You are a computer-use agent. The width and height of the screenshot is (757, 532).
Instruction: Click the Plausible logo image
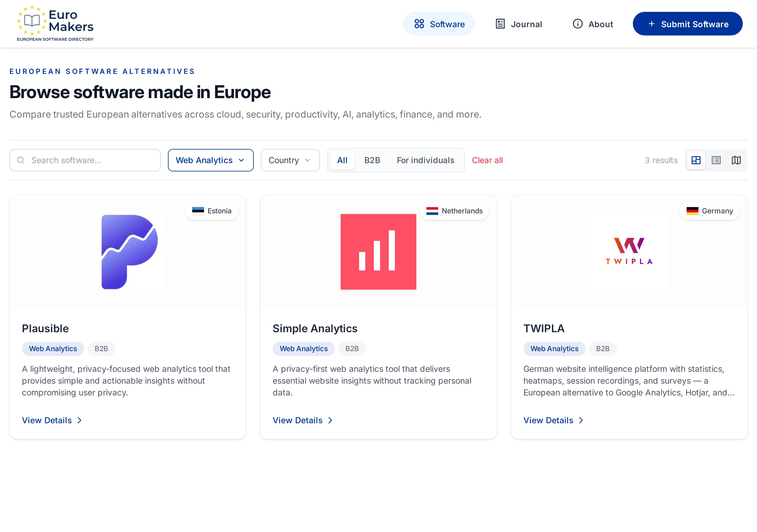point(128,252)
